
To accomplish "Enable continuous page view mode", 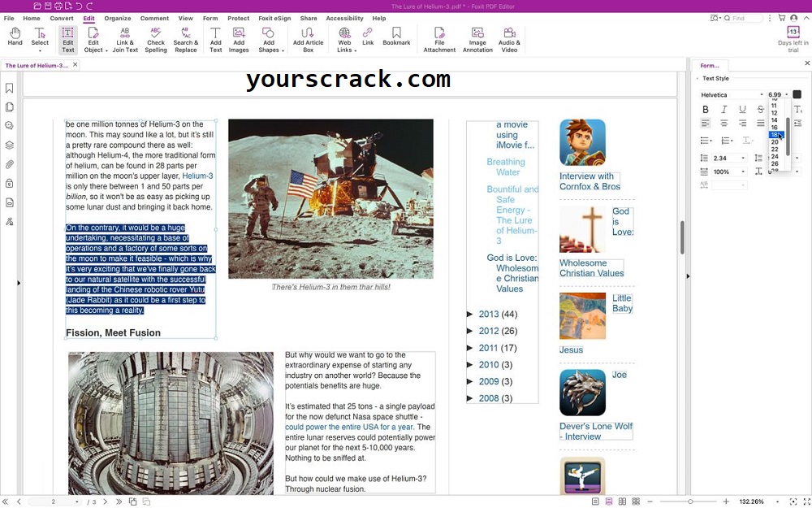I will click(609, 501).
